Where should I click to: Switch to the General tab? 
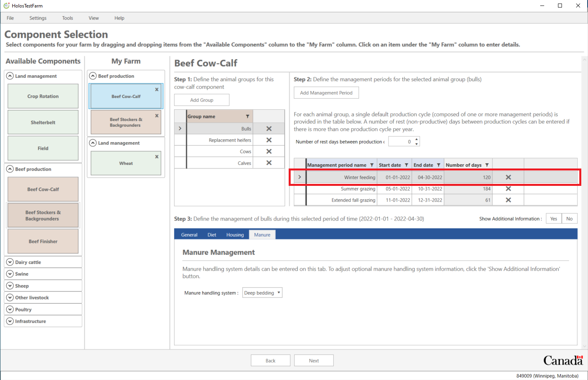189,235
